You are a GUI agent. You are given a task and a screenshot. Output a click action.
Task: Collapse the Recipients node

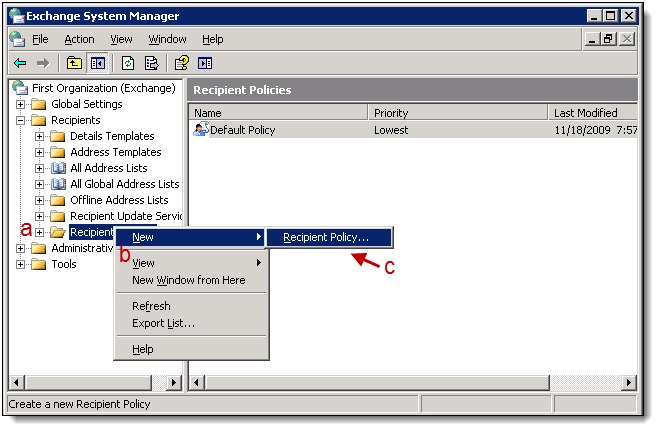coord(20,121)
